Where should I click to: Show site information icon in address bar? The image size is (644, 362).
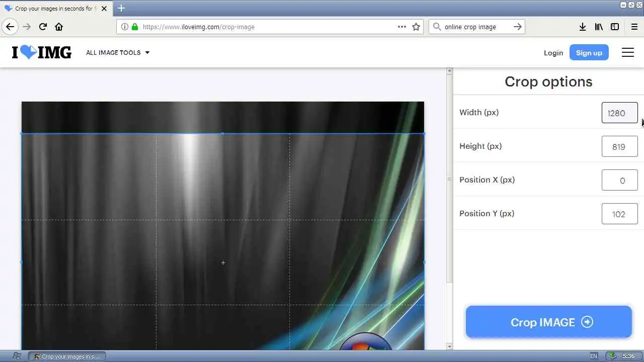tap(125, 27)
